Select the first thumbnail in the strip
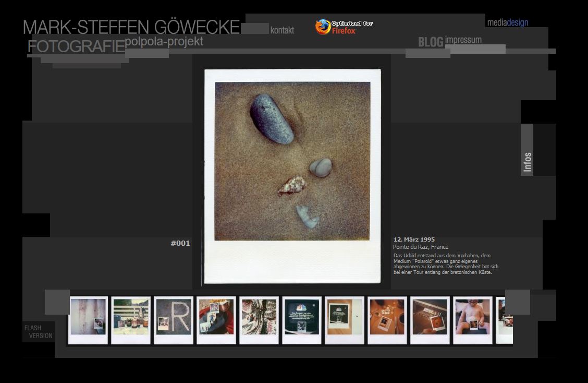 coord(88,320)
